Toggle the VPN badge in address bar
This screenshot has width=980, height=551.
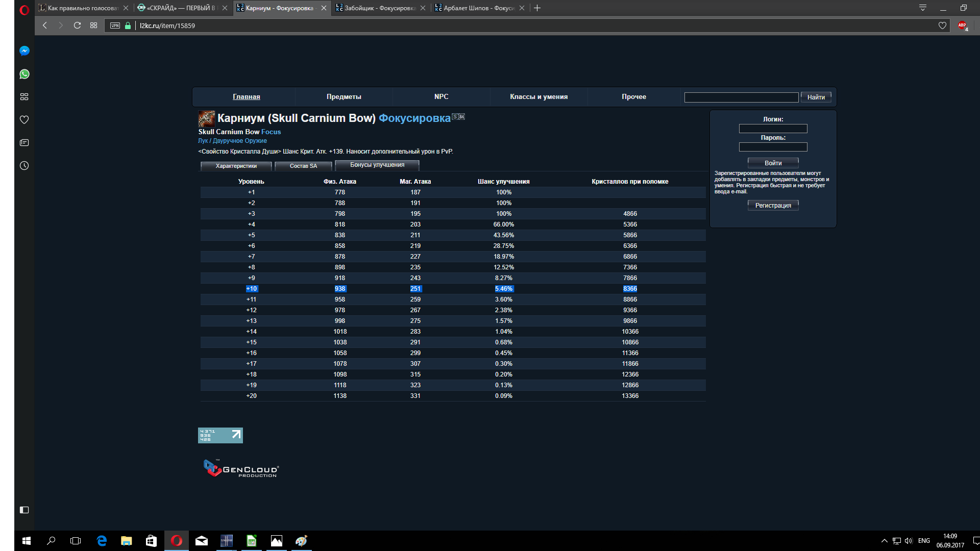115,26
